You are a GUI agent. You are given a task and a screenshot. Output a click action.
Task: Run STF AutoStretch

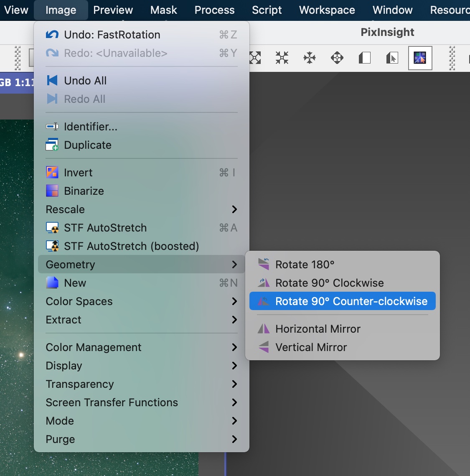pos(105,228)
